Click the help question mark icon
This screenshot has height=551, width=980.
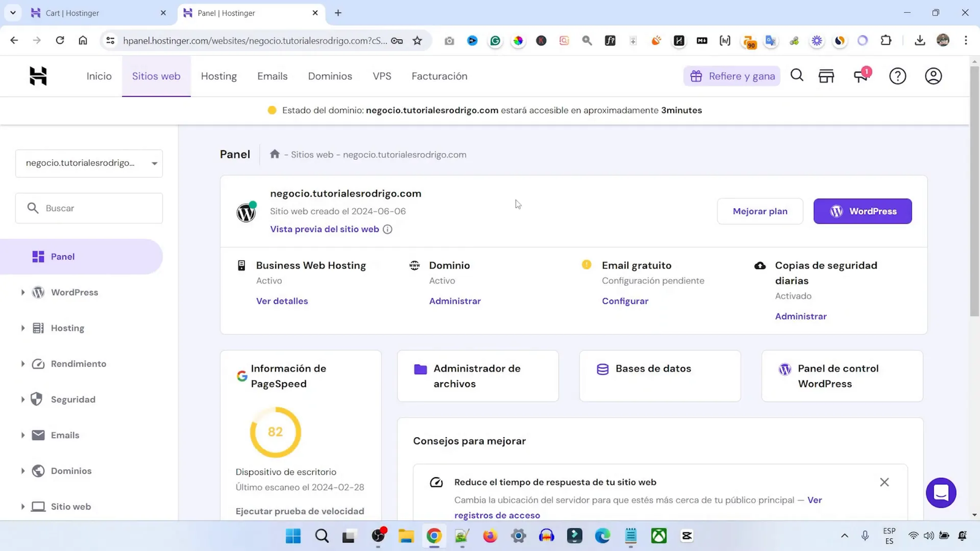coord(897,76)
